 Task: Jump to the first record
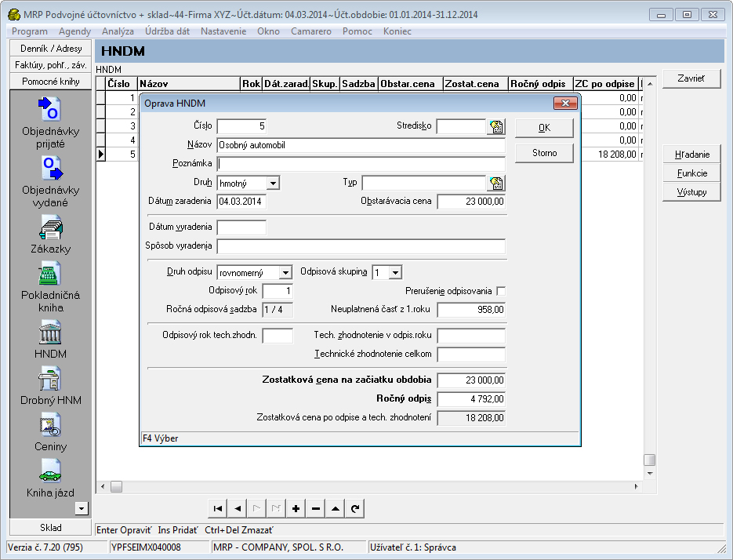[217, 508]
